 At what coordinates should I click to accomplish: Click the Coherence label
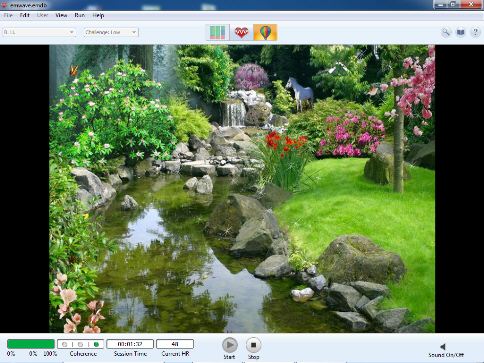pyautogui.click(x=83, y=354)
